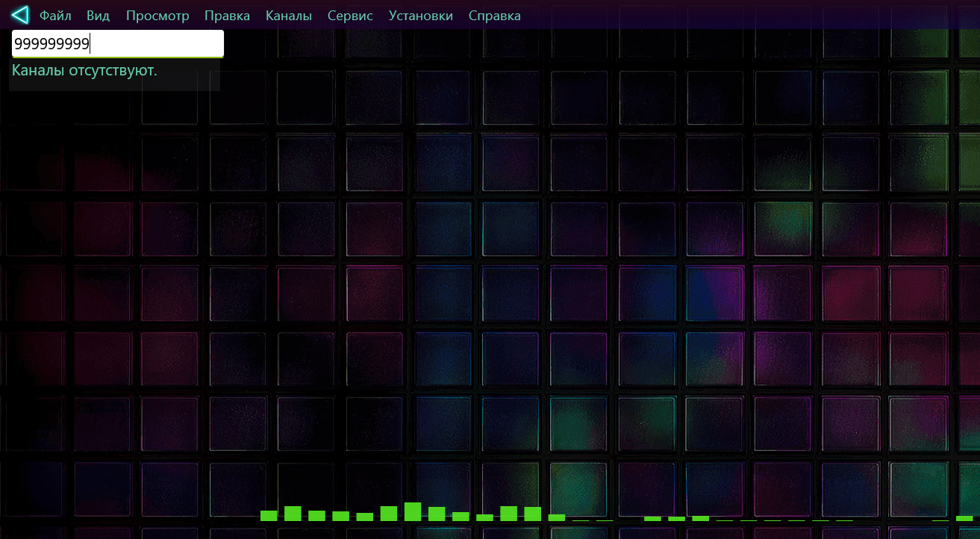
Task: Click the channel search field containing 999999999
Action: 118,44
